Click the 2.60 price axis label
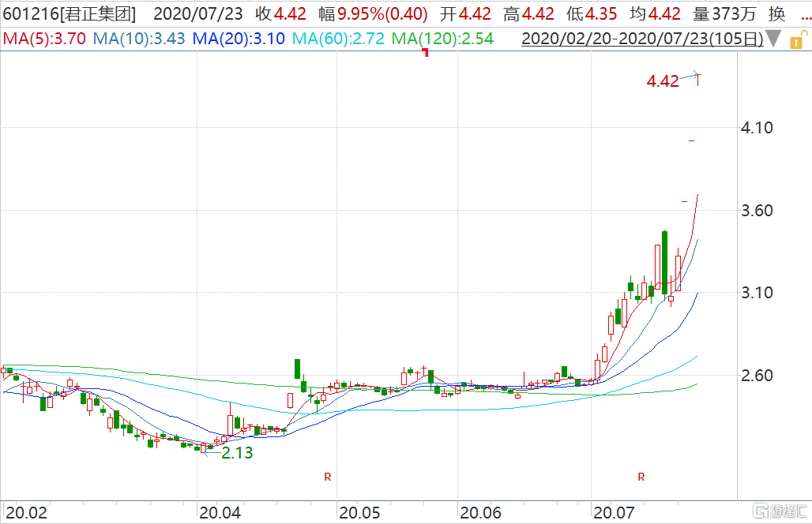The width and height of the screenshot is (812, 524). tap(757, 376)
